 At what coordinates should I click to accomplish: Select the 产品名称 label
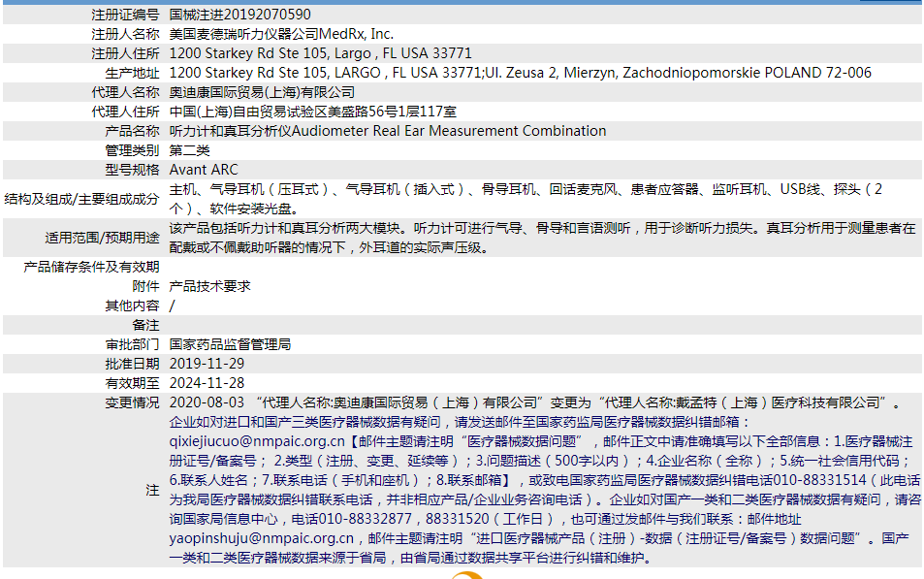point(132,131)
